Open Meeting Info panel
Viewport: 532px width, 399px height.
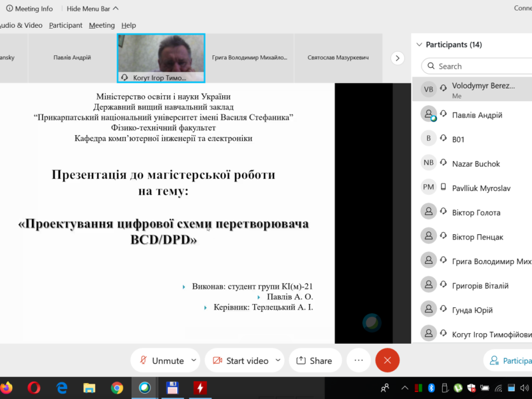[29, 9]
